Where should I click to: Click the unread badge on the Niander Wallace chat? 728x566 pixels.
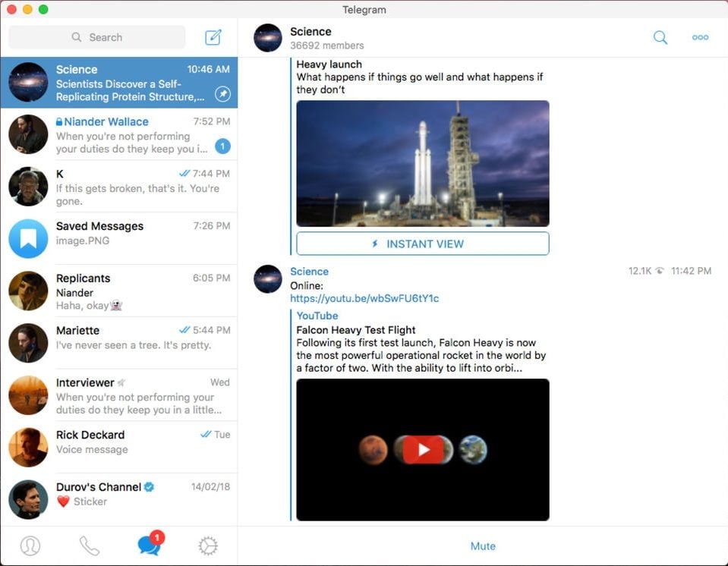(223, 146)
